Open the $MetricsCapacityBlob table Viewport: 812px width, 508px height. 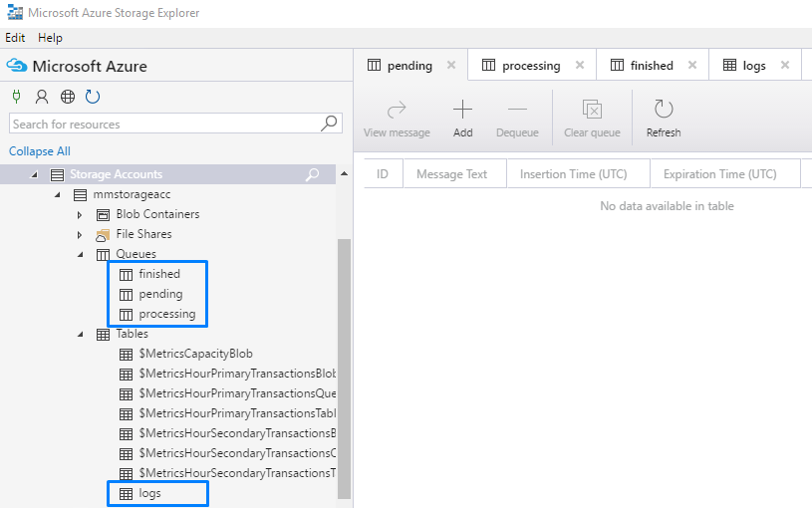pyautogui.click(x=195, y=354)
